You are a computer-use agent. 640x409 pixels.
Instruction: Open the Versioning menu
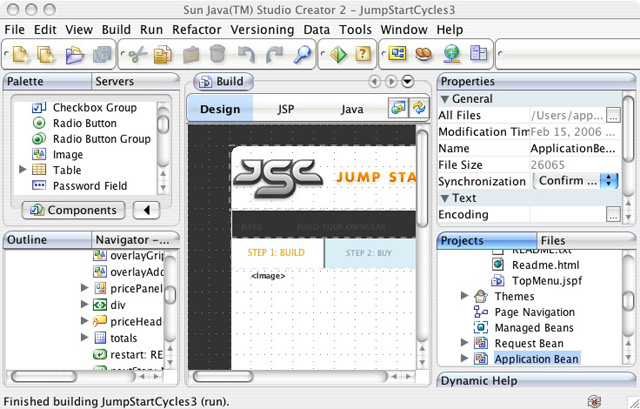262,30
